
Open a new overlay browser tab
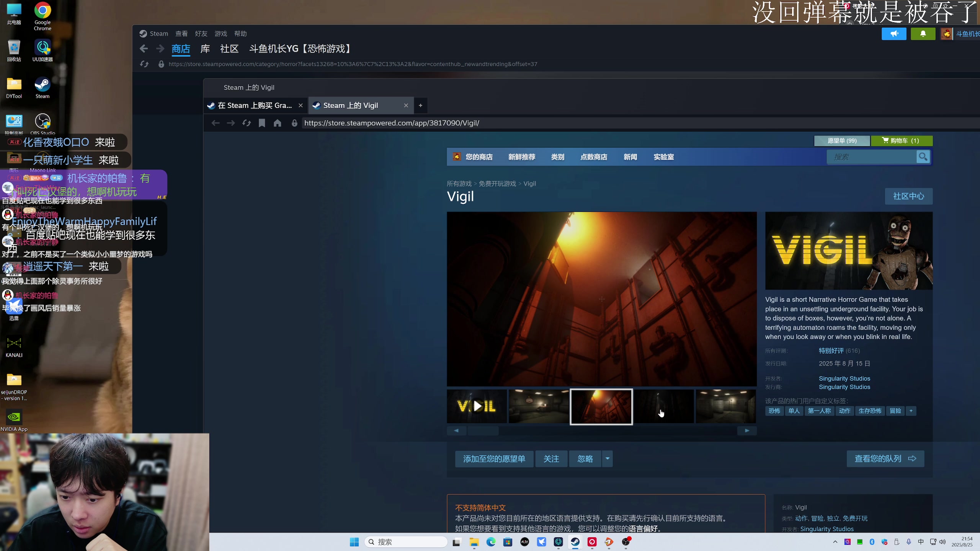point(420,106)
